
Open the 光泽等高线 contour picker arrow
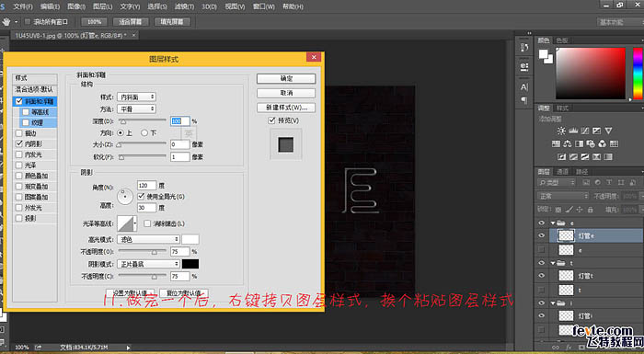coord(135,223)
